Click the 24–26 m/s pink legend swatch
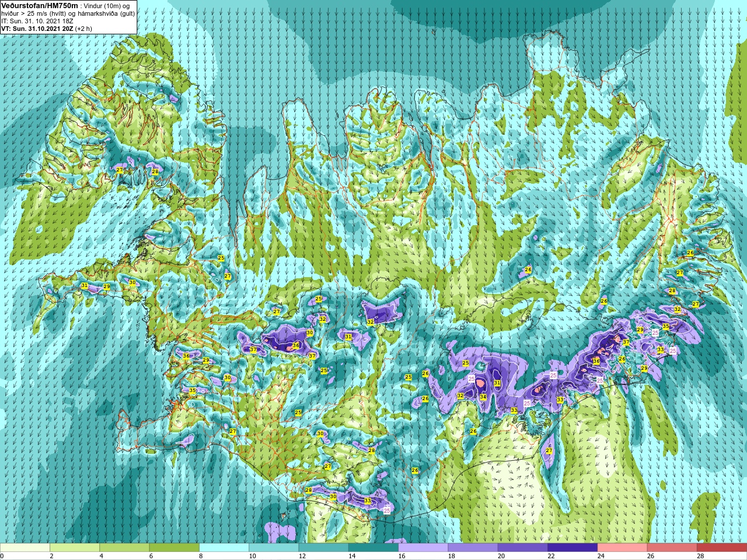 tap(623, 548)
